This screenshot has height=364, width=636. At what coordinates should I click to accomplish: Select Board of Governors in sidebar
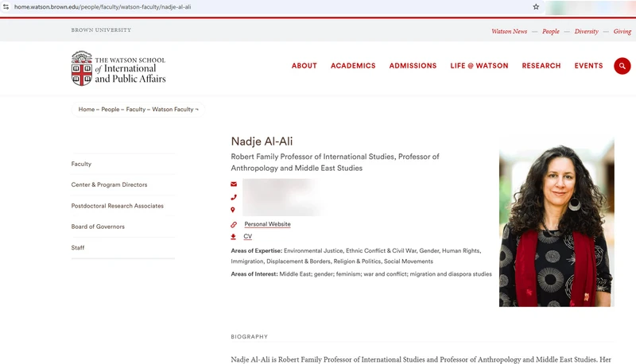[x=98, y=227]
